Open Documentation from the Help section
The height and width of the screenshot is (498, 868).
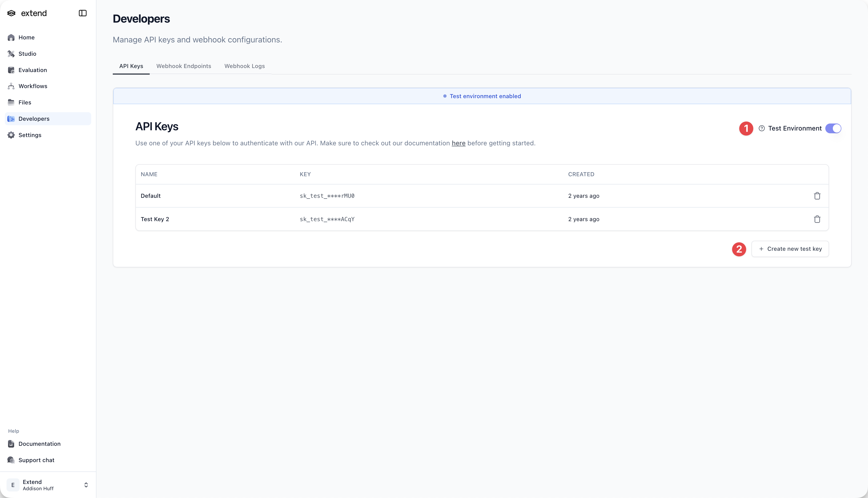click(39, 444)
